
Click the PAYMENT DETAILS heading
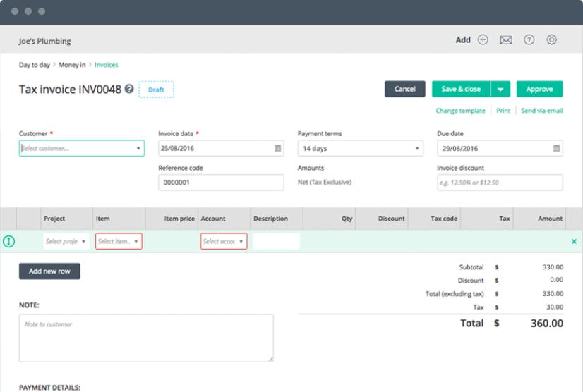pyautogui.click(x=49, y=388)
